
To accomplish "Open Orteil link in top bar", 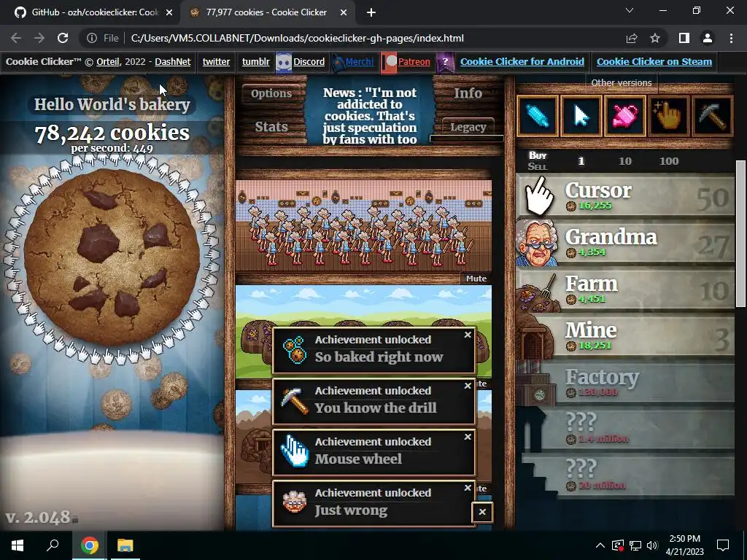I will point(107,61).
